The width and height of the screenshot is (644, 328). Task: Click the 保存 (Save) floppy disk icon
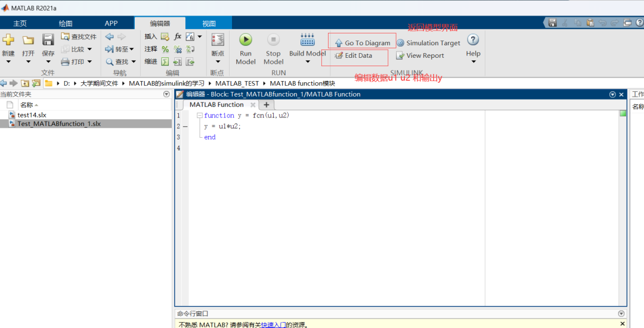click(48, 40)
